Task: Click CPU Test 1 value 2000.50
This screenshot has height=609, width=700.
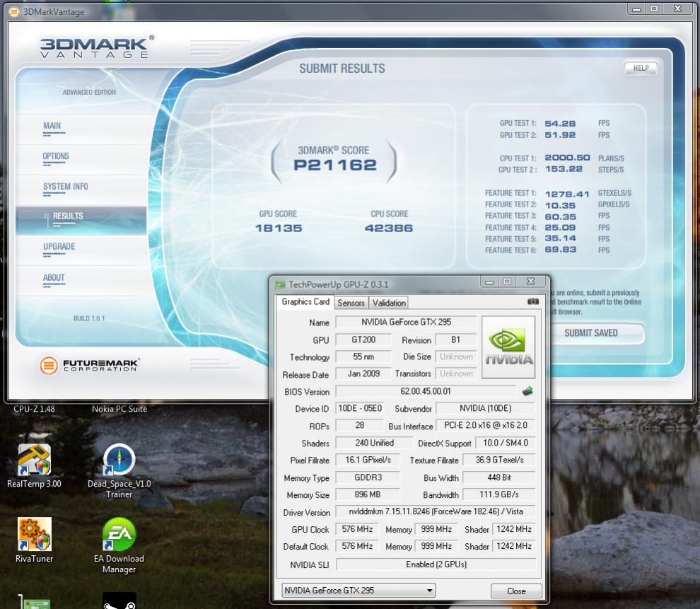Action: coord(567,158)
